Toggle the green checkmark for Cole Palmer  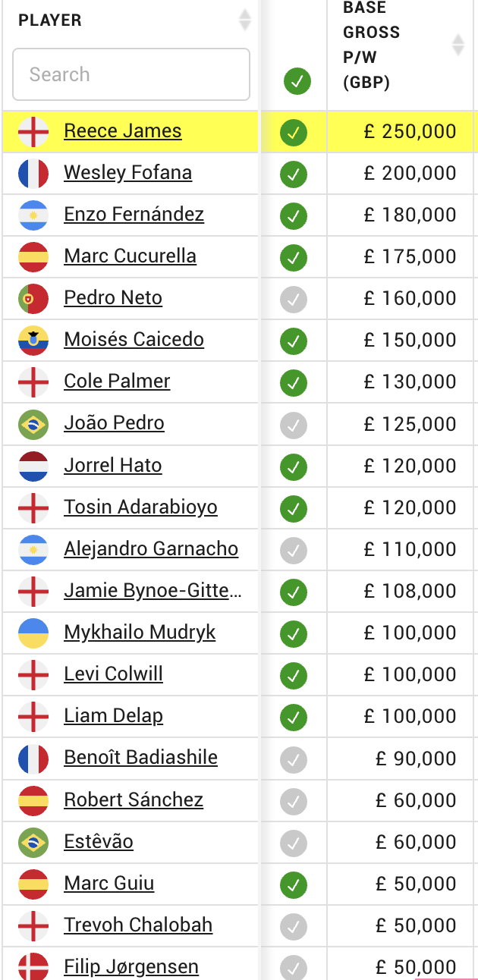point(294,382)
